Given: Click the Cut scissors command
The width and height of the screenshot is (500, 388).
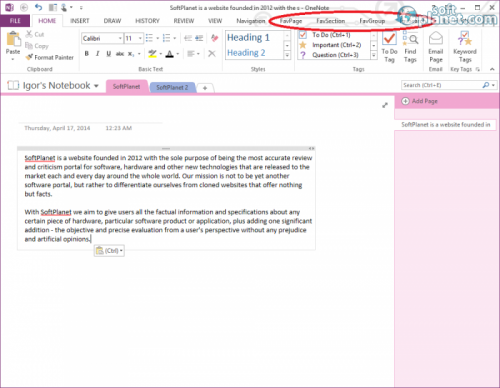Looking at the screenshot, I should point(35,34).
